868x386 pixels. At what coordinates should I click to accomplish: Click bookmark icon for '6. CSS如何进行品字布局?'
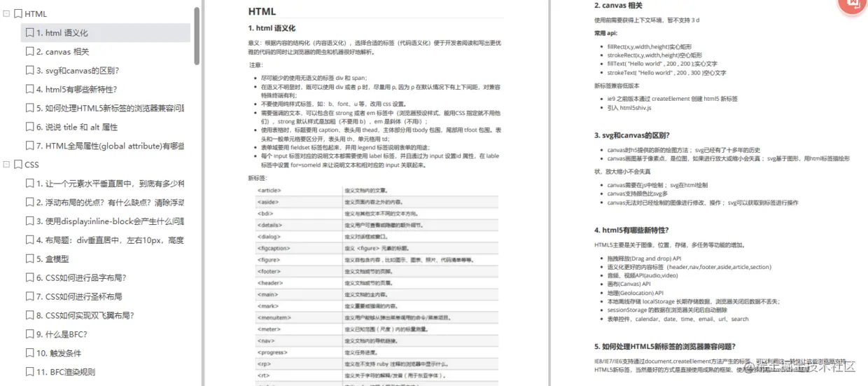[x=29, y=277]
